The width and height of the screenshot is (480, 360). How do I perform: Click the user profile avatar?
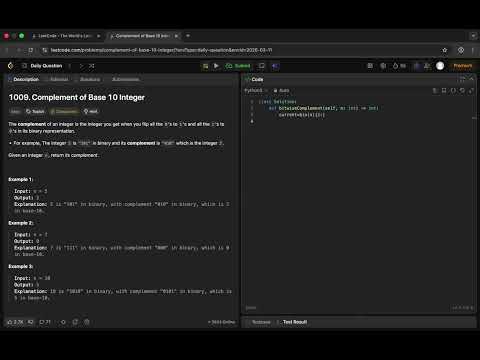(x=440, y=66)
